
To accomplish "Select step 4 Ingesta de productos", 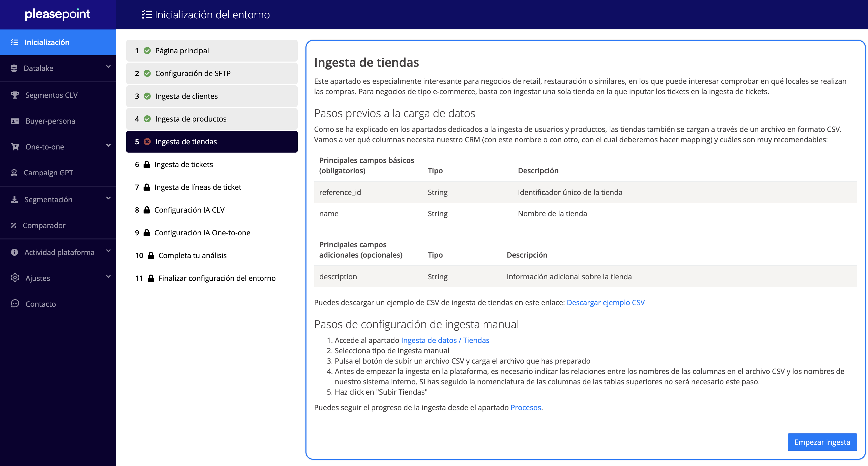I will pos(190,119).
